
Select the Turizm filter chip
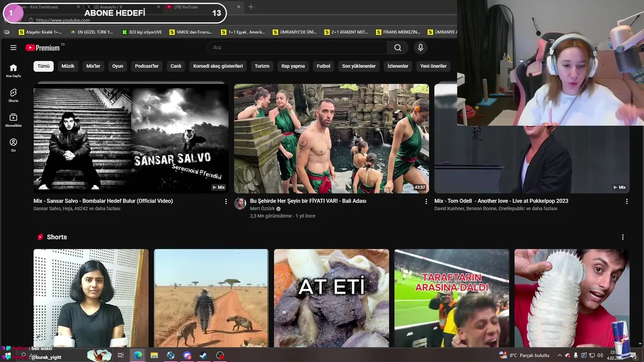click(x=262, y=66)
